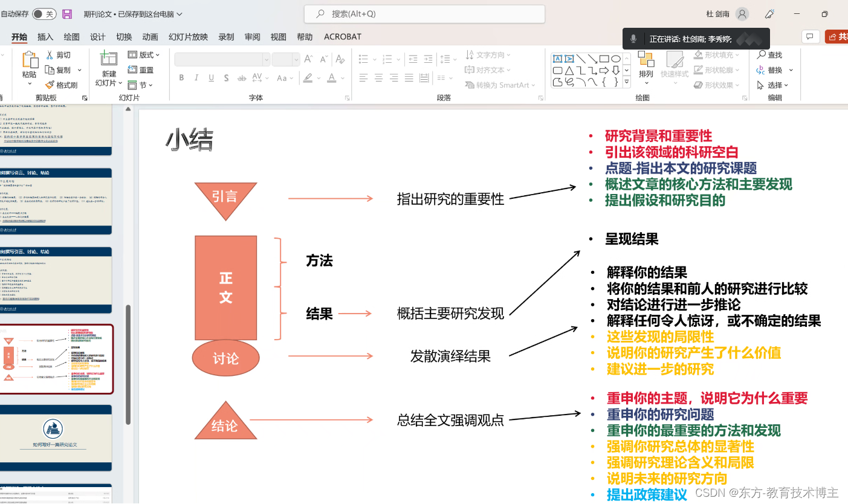Viewport: 848px width, 504px height.
Task: Click the red share button
Action: coord(837,37)
